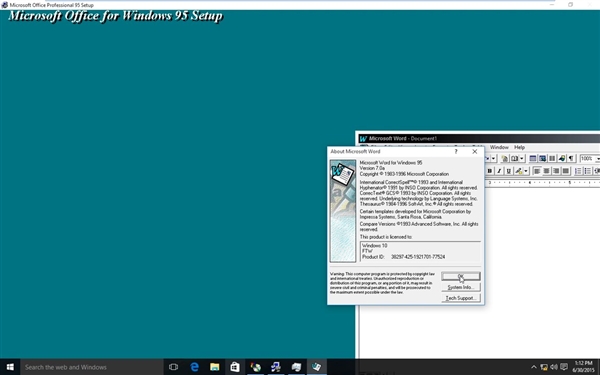Open System Info from About dialog

[x=461, y=287]
